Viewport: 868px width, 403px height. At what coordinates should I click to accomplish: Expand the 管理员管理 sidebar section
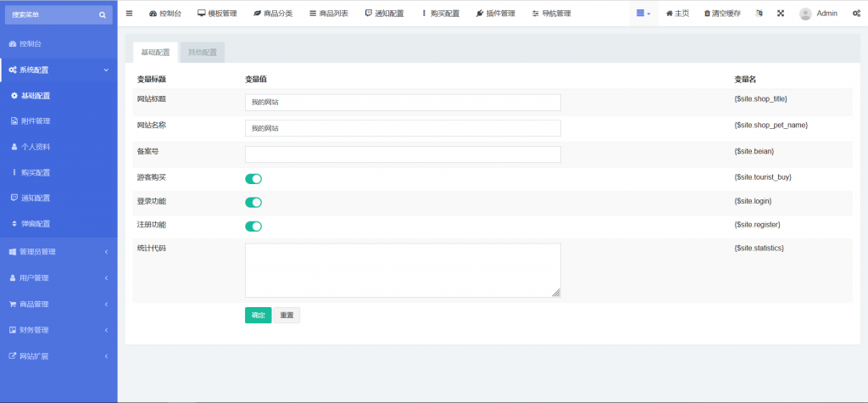tap(58, 252)
